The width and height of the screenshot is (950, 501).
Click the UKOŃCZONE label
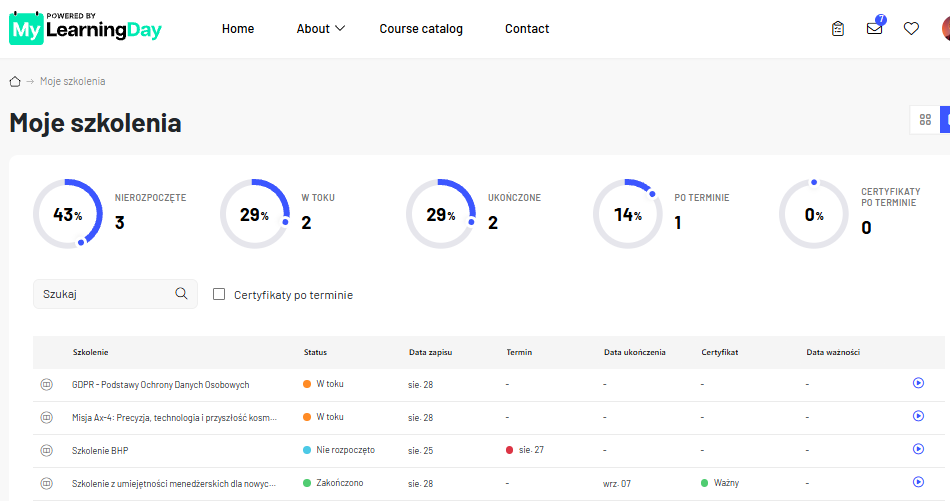514,197
